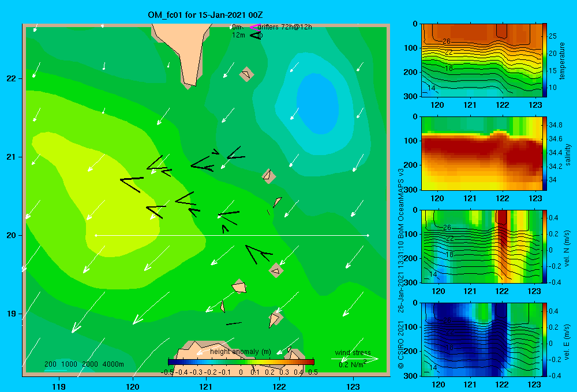Click the '200 1000 2000 4000m' bathymetry legend

(x=84, y=364)
